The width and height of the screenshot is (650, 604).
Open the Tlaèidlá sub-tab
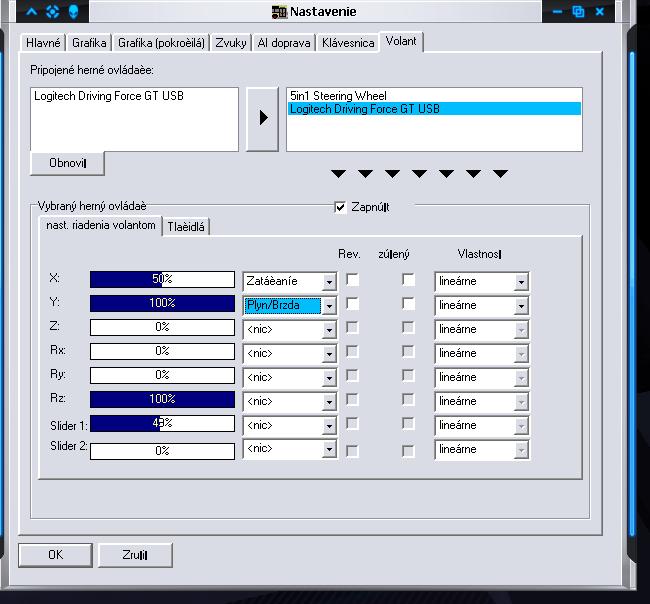pos(185,227)
